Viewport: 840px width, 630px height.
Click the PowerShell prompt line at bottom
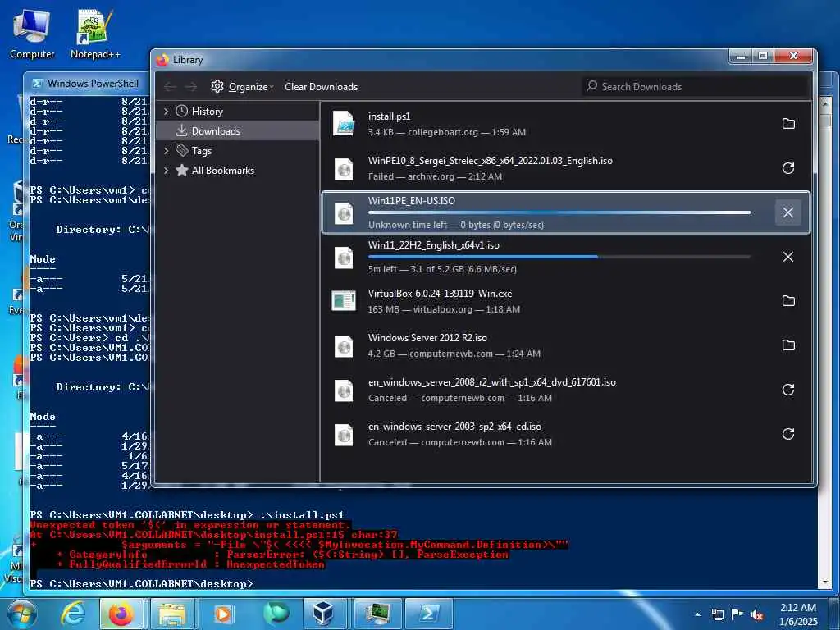[x=141, y=583]
